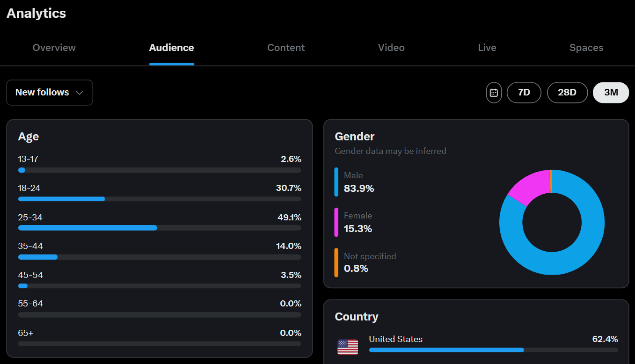635x364 pixels.
Task: Click the 65+ age label
Action: (26, 333)
